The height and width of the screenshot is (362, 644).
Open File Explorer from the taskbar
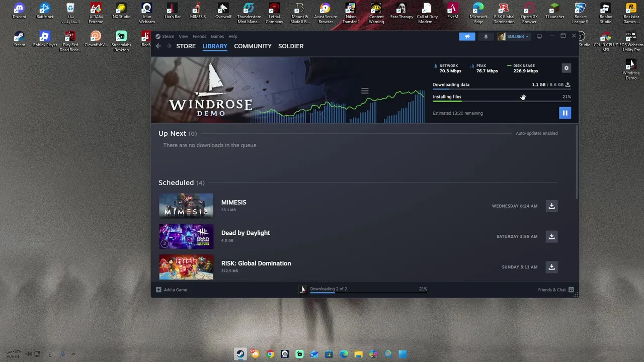[x=358, y=354]
